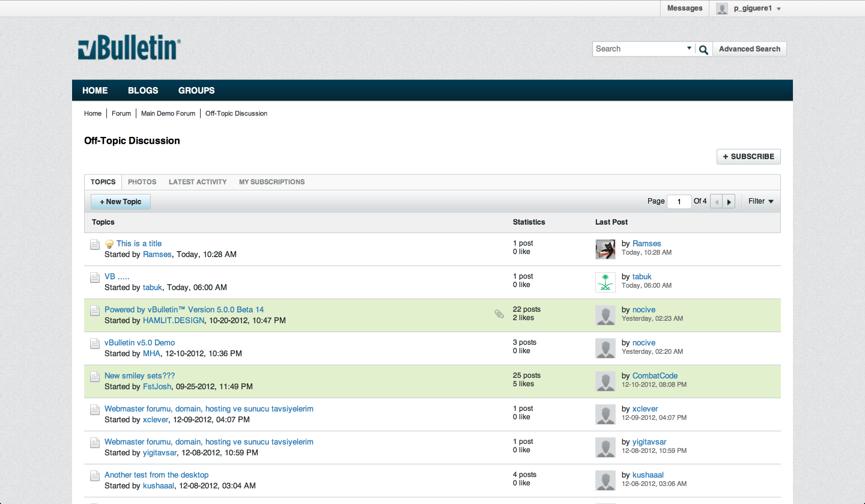Screen dimensions: 865x504
Task: Click the document icon beside 'Another test from the desktop'
Action: coord(95,476)
